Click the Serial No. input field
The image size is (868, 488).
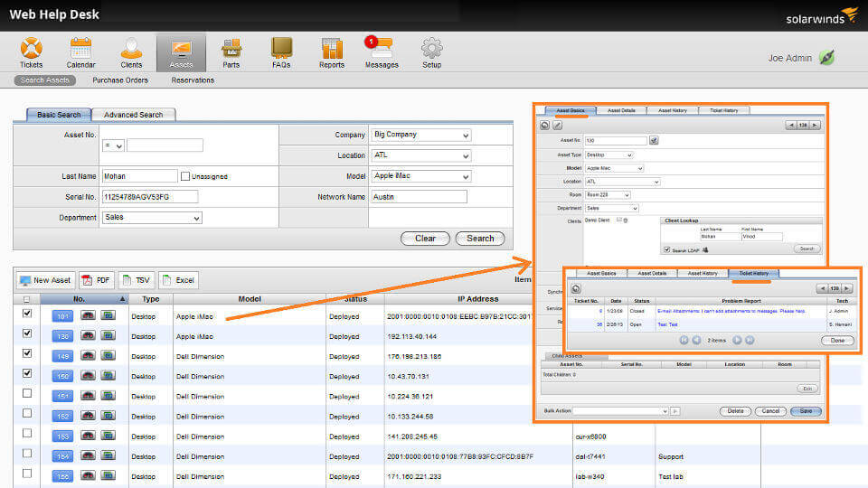coord(150,197)
